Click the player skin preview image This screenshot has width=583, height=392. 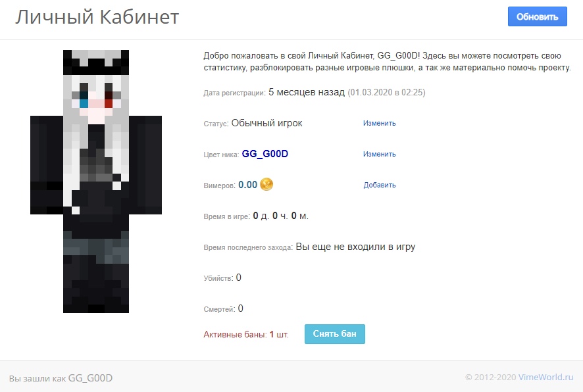pyautogui.click(x=96, y=182)
